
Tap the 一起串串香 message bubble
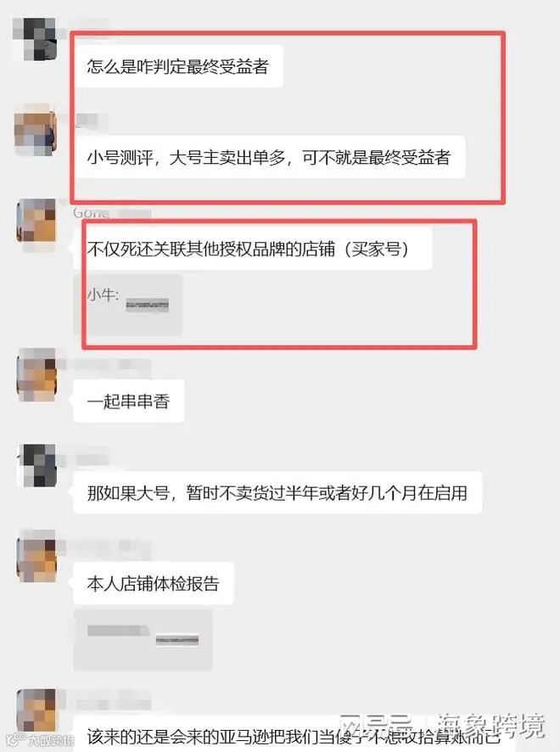128,401
